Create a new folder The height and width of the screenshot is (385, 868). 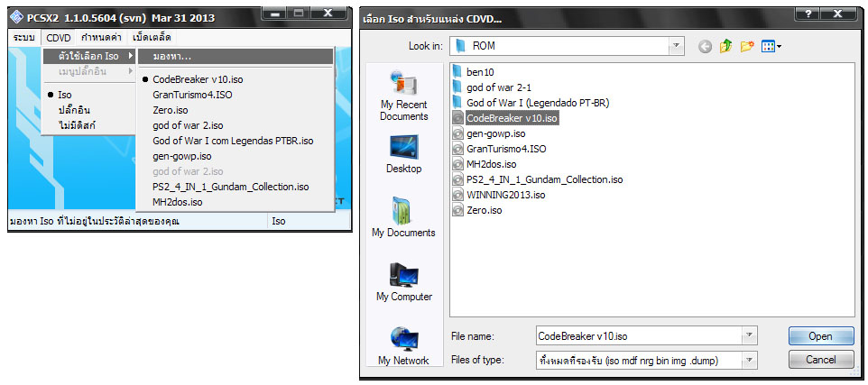tap(747, 47)
